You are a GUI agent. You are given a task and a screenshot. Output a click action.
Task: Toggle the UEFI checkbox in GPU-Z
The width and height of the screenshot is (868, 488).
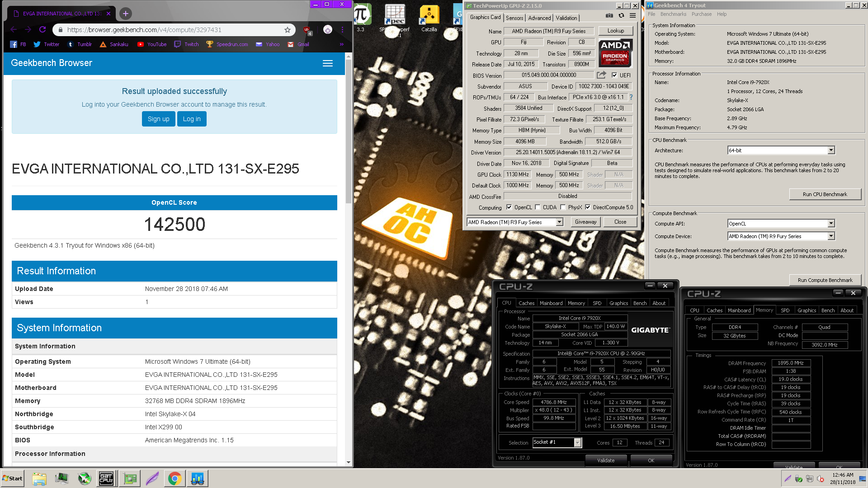click(x=614, y=75)
